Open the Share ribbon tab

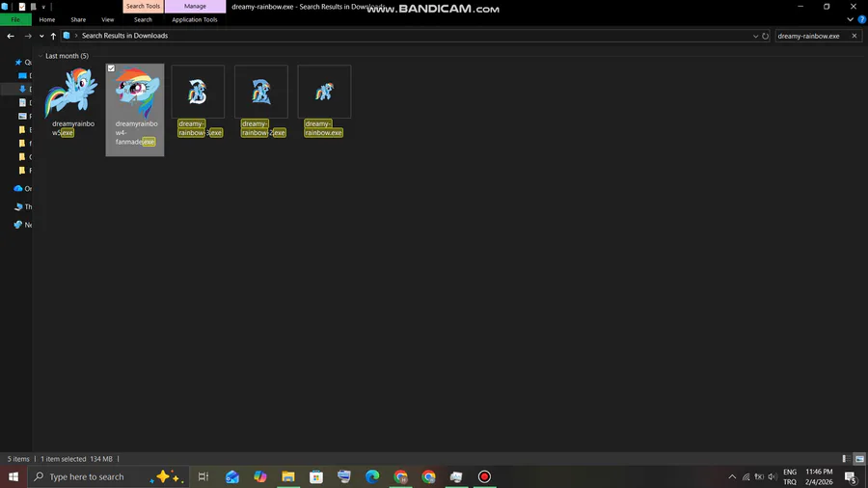tap(78, 19)
